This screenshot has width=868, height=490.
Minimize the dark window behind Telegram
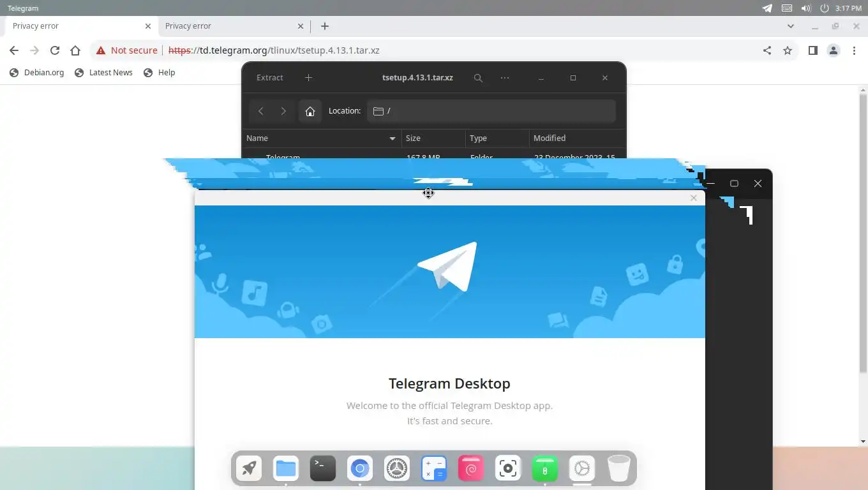(710, 184)
